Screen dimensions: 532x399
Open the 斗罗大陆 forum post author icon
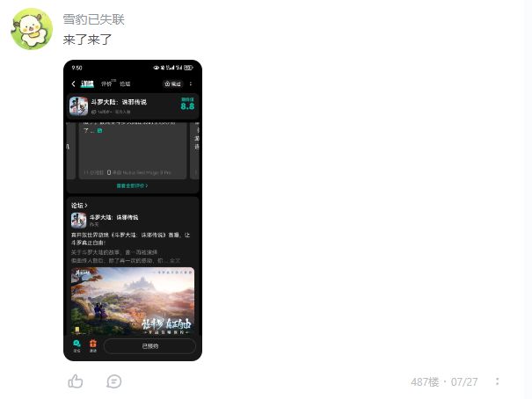(x=79, y=221)
